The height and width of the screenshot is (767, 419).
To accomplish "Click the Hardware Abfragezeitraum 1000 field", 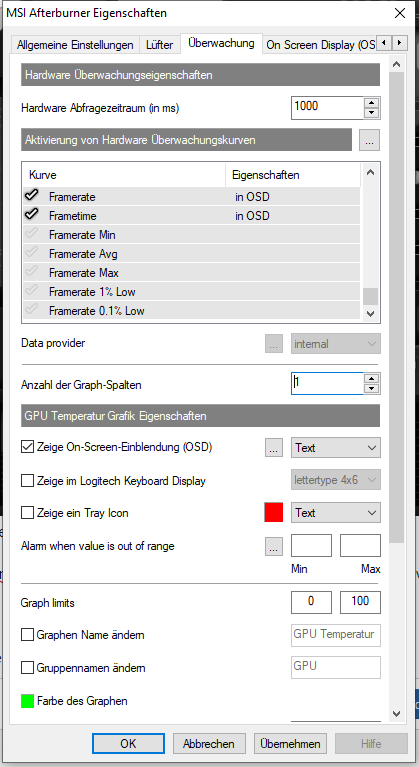I will pos(328,108).
